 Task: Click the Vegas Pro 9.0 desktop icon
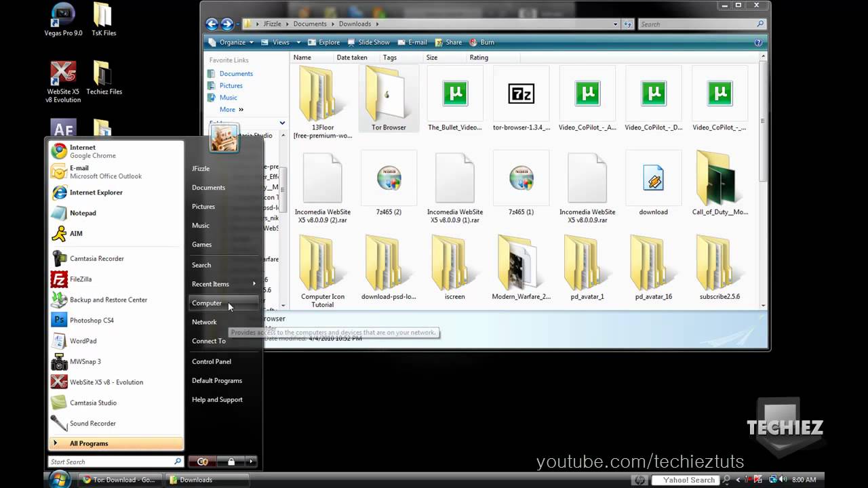pyautogui.click(x=63, y=20)
